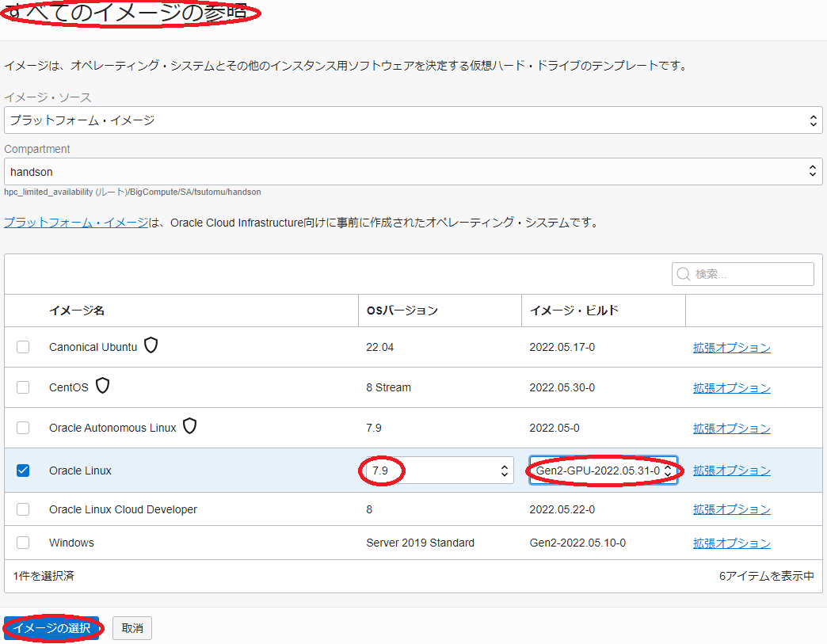Click into the table search field
The width and height of the screenshot is (827, 644).
(x=750, y=274)
